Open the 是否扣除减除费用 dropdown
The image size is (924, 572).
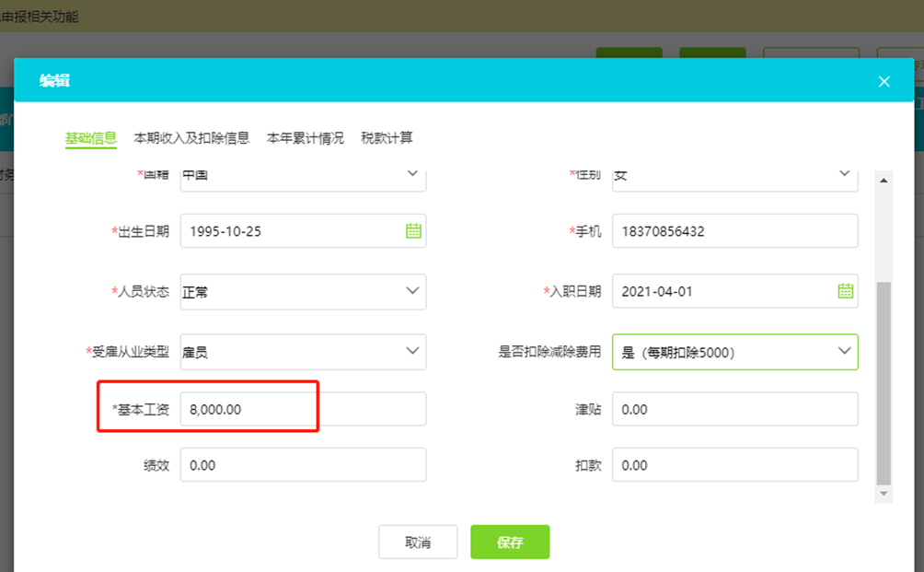pyautogui.click(x=734, y=352)
